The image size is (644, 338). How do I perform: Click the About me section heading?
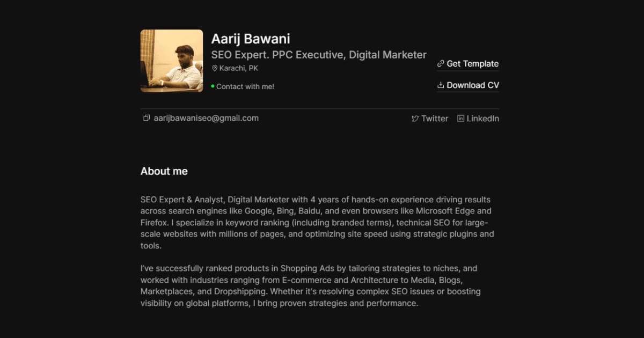(164, 171)
